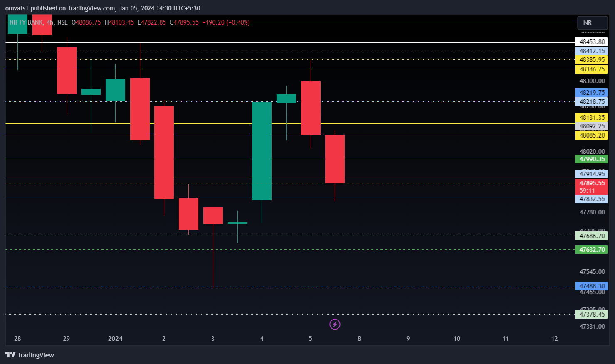Click the red 47895.55 current price label
Viewport: 615px width, 364px height.
point(592,183)
